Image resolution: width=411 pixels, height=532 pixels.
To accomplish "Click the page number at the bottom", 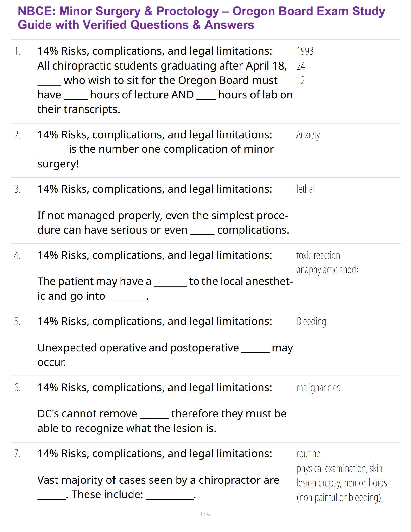I will click(x=205, y=514).
